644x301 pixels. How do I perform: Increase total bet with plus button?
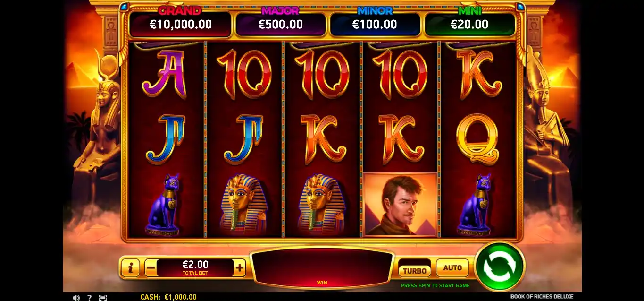[x=240, y=268]
